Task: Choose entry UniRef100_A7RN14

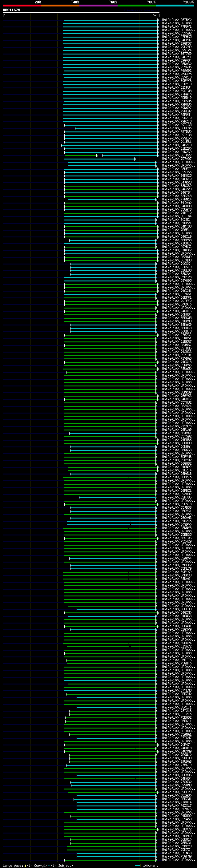Action: tap(176, 199)
